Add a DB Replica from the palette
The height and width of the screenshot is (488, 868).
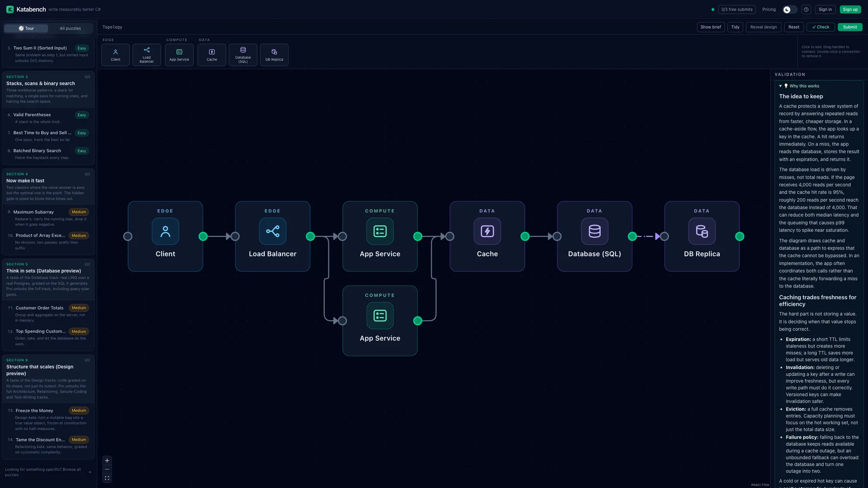[x=274, y=54]
